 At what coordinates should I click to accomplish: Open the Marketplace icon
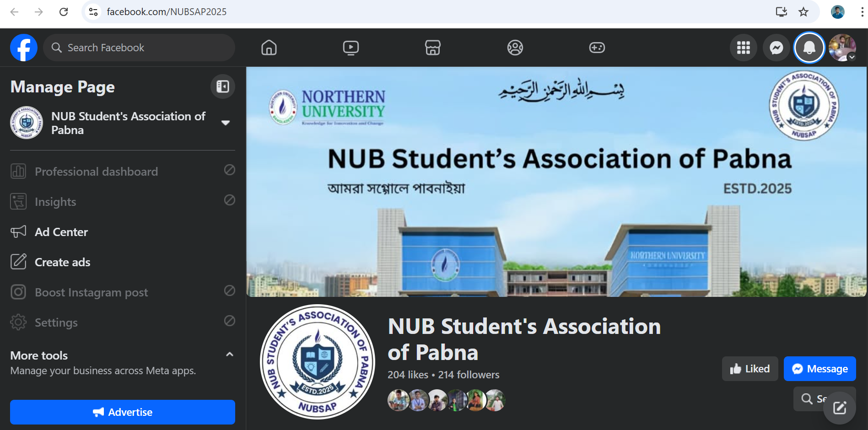coord(433,48)
